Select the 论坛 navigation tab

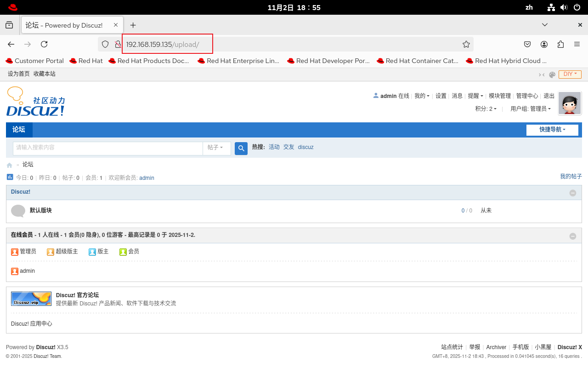pos(19,130)
